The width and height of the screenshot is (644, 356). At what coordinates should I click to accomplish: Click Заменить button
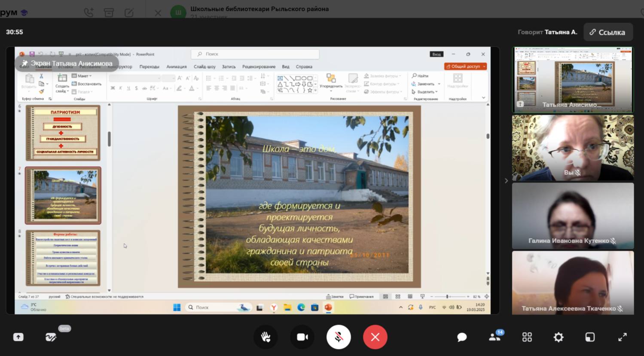click(x=423, y=84)
